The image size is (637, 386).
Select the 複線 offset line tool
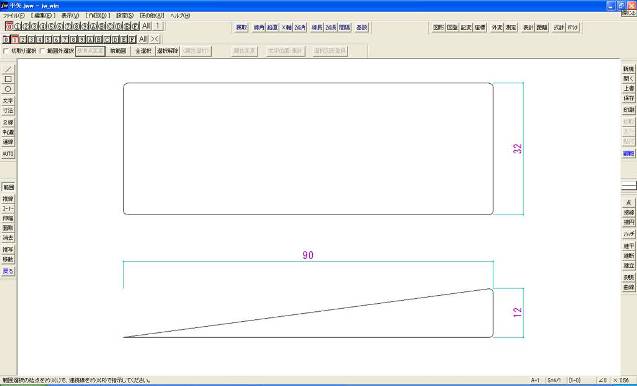[x=8, y=199]
